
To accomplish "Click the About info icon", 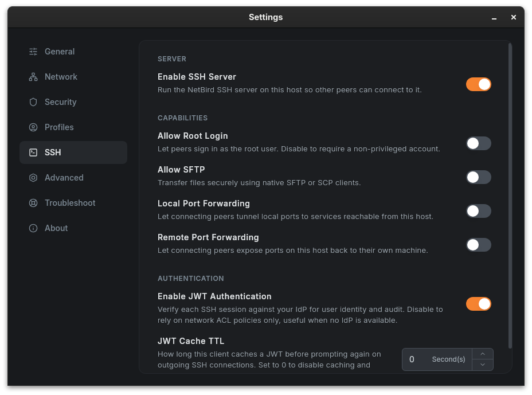I will tap(33, 228).
